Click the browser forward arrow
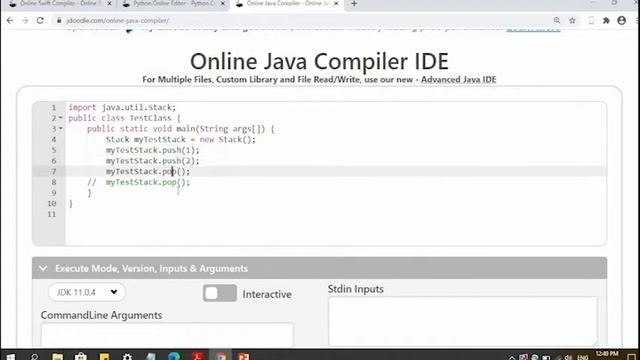640x360 pixels. click(25, 20)
